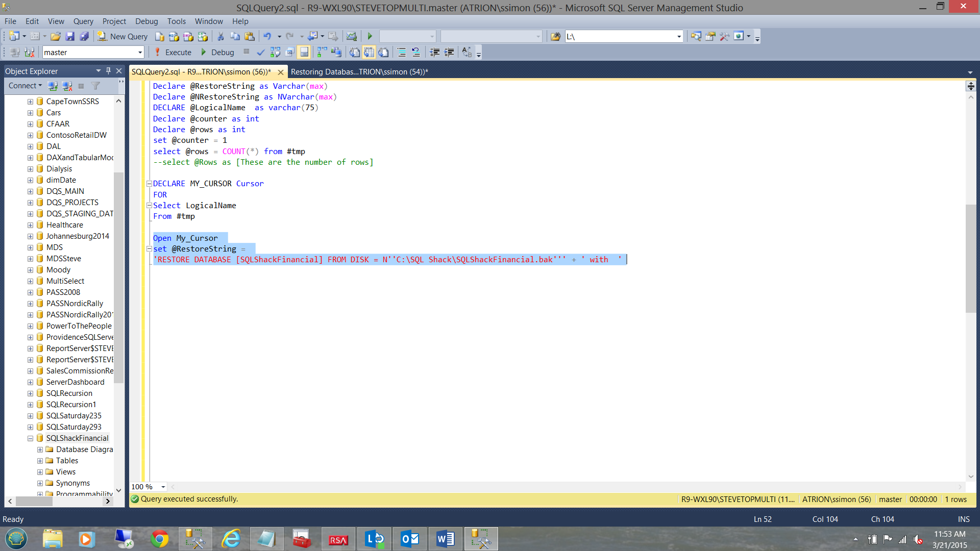This screenshot has width=980, height=551.
Task: Click the Undo arrow icon
Action: click(267, 37)
